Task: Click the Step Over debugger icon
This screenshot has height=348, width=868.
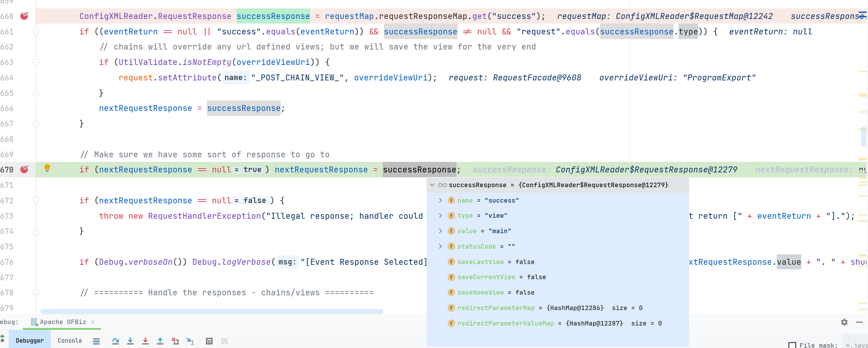Action: (x=115, y=341)
